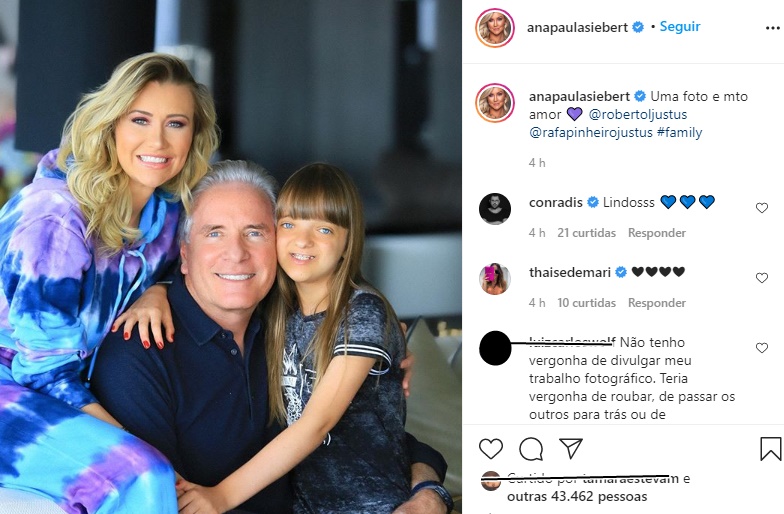
Task: Reply to the thaisedemari comment
Action: (656, 303)
